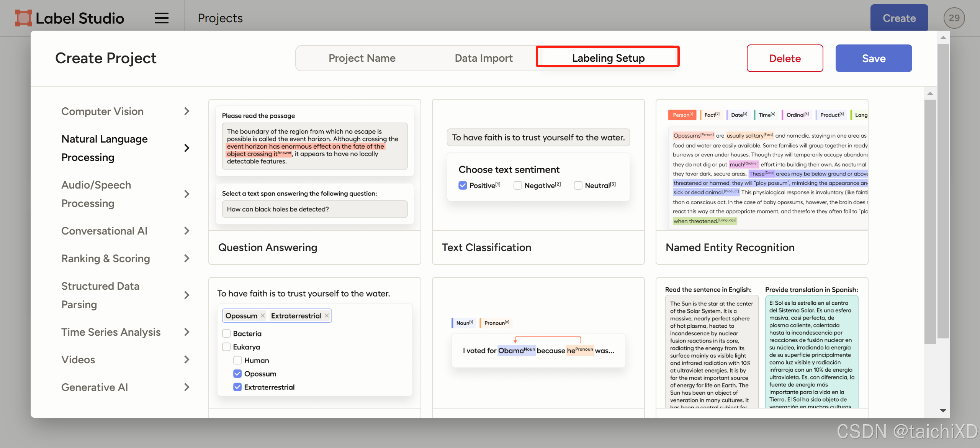Uncheck the Extraterrestrial checkbox
Viewport: 980px width, 448px height.
click(237, 387)
